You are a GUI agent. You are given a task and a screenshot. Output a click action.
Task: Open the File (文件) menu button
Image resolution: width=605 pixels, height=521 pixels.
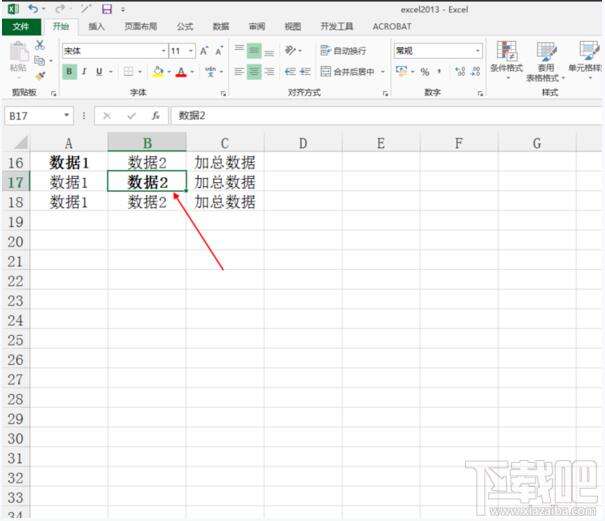(20, 27)
